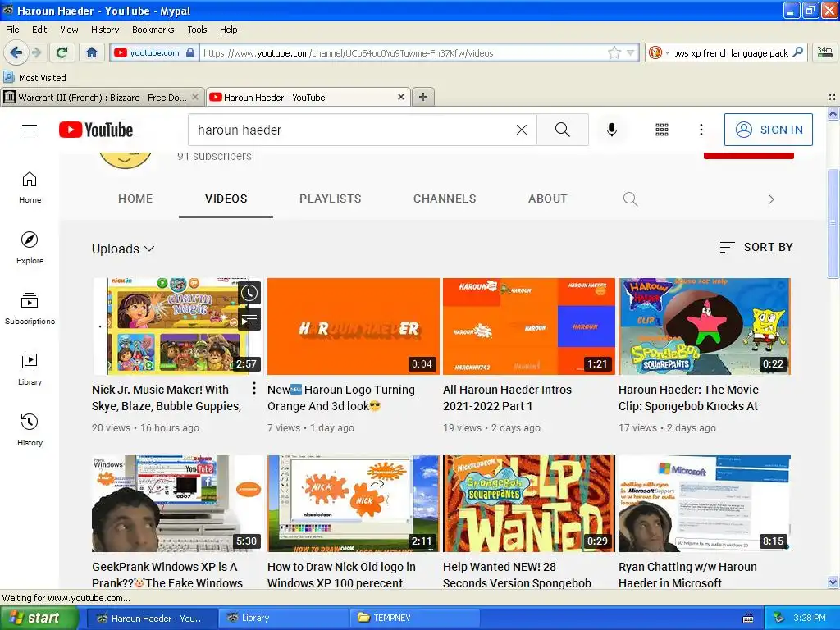Open the Bookmarks menu
Image resolution: width=840 pixels, height=630 pixels.
153,30
